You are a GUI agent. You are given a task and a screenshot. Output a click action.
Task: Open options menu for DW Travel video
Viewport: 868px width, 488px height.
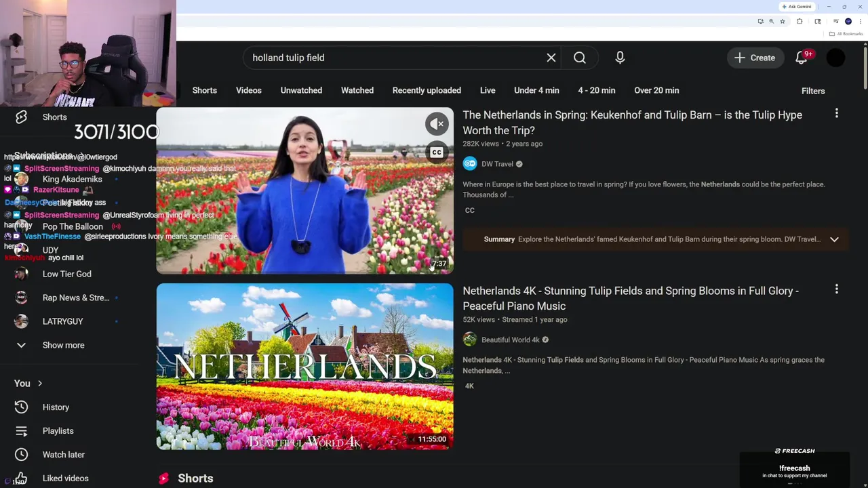tap(837, 114)
